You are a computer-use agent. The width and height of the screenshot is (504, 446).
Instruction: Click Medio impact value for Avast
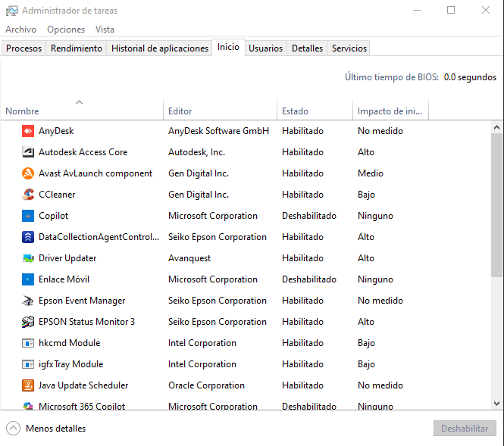pos(371,173)
